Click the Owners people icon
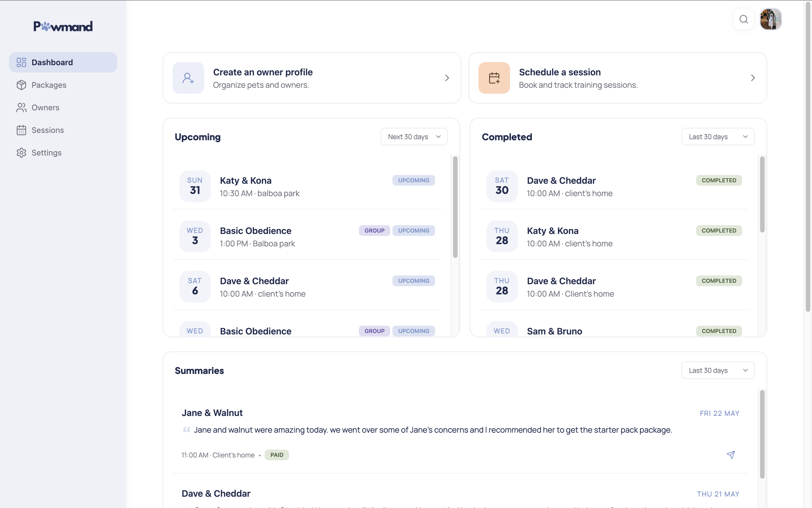812x508 pixels. click(21, 108)
